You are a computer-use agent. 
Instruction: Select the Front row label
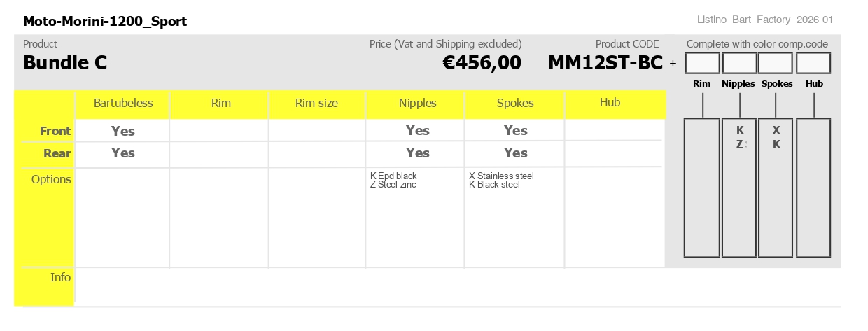55,131
